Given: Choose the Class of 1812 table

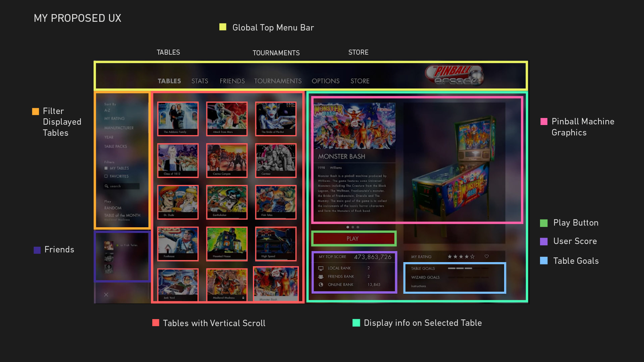Looking at the screenshot, I should (178, 161).
